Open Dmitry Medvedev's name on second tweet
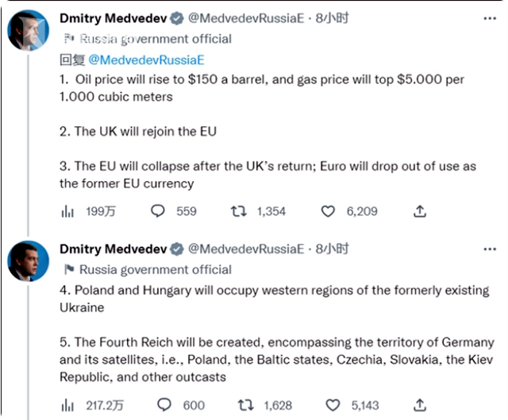This screenshot has width=508, height=420. 113,249
